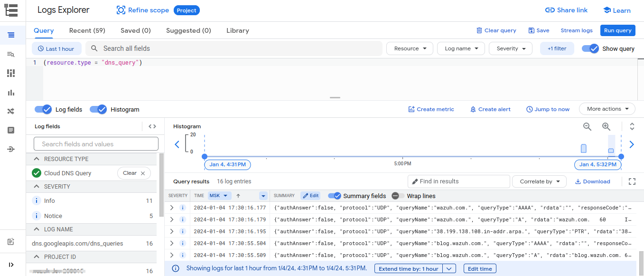Open the Logs Dashboard sidebar icon
This screenshot has height=276, width=644.
[11, 73]
